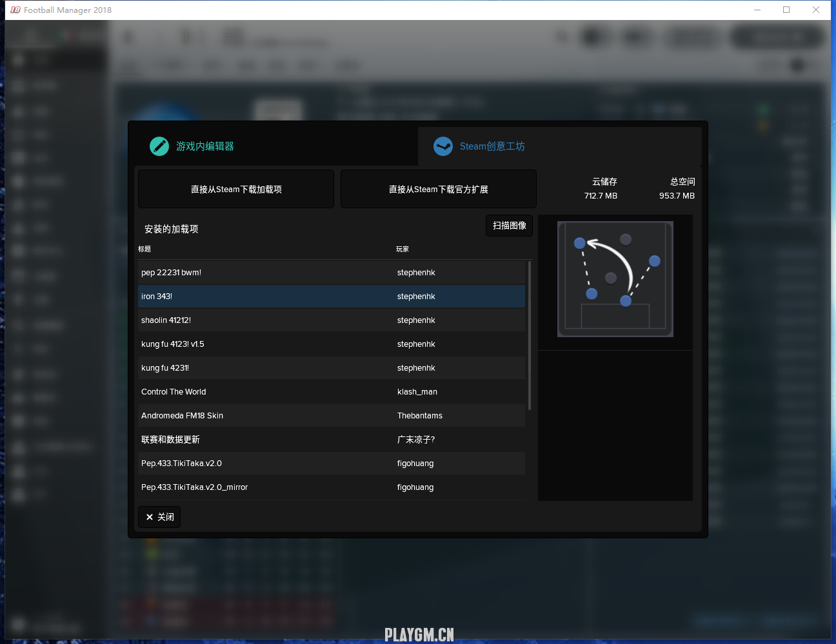
Task: Close the dialog with 关闭 button
Action: pyautogui.click(x=159, y=517)
